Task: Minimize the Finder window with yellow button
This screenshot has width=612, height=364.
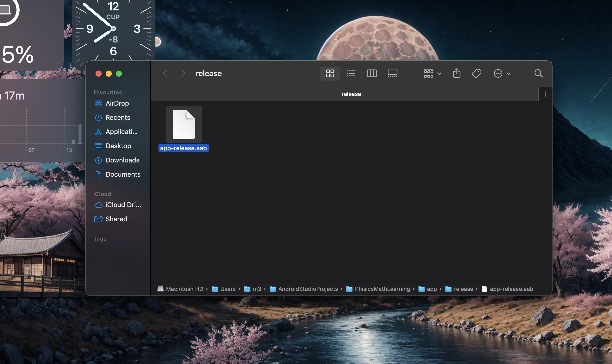Action: point(109,74)
